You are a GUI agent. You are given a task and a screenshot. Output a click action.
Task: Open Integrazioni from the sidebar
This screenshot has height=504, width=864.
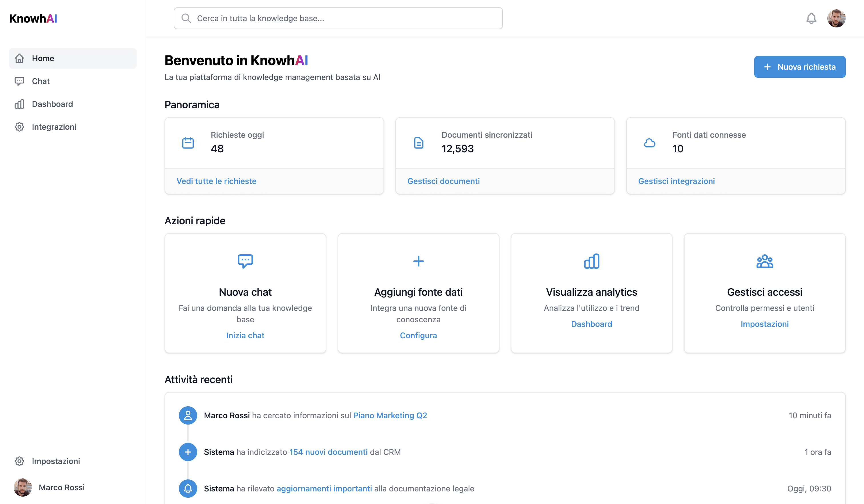pyautogui.click(x=73, y=127)
